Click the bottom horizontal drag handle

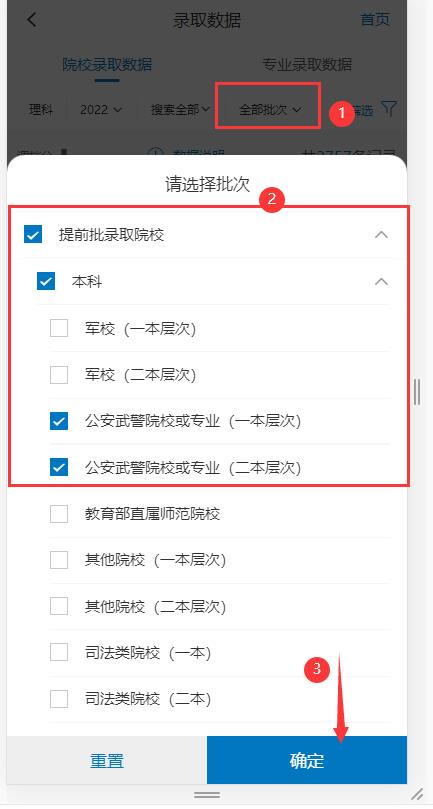(207, 794)
